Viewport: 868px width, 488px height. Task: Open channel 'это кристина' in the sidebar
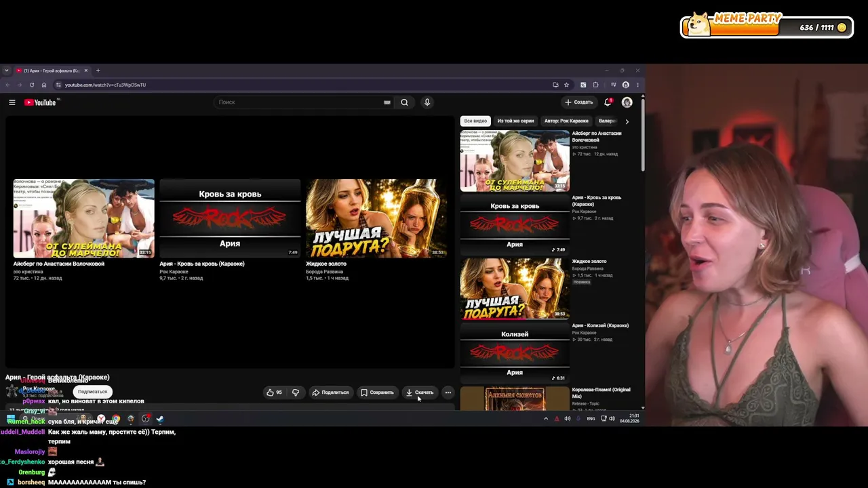(x=585, y=147)
